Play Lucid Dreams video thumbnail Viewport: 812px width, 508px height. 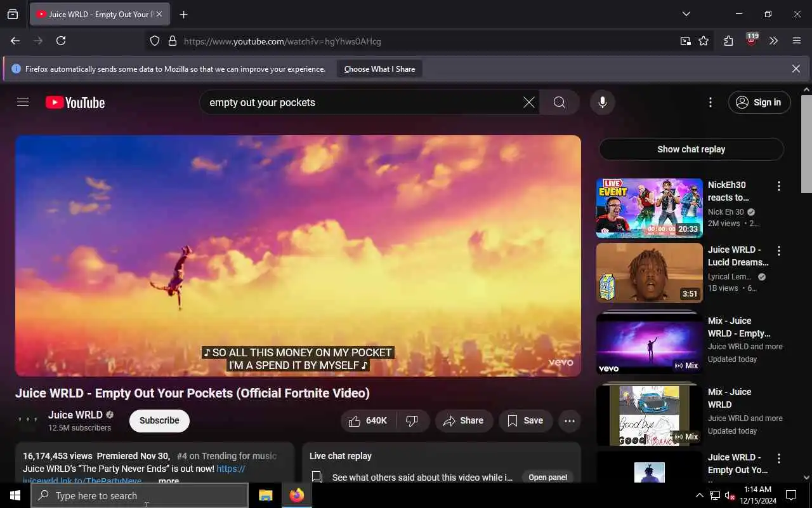[650, 273]
